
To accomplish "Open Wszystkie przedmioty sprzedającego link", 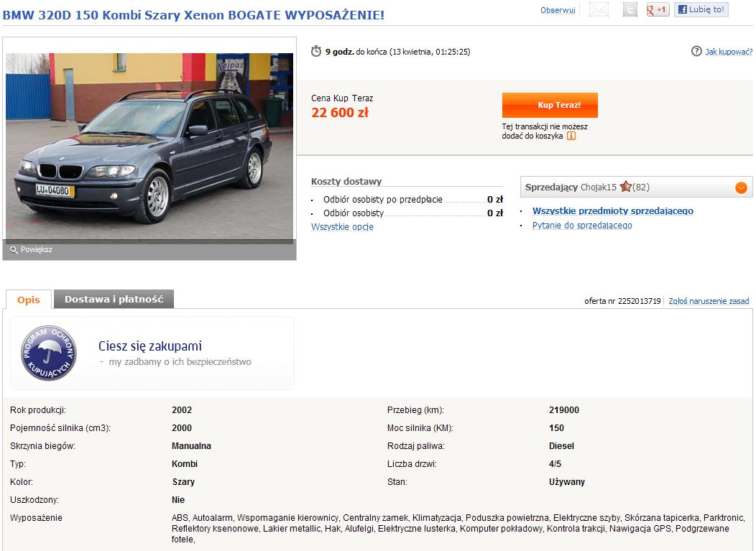I will point(613,210).
